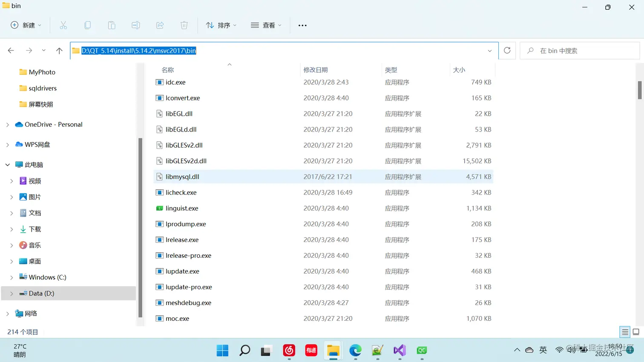The width and height of the screenshot is (644, 362).
Task: Switch to large thumbnails view
Action: [637, 332]
